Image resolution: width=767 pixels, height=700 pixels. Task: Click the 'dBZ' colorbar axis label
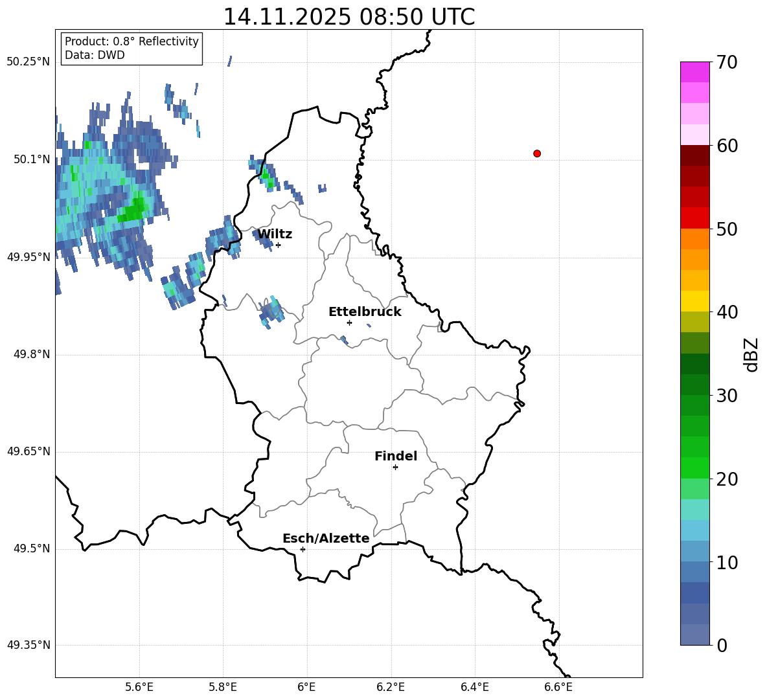point(752,354)
